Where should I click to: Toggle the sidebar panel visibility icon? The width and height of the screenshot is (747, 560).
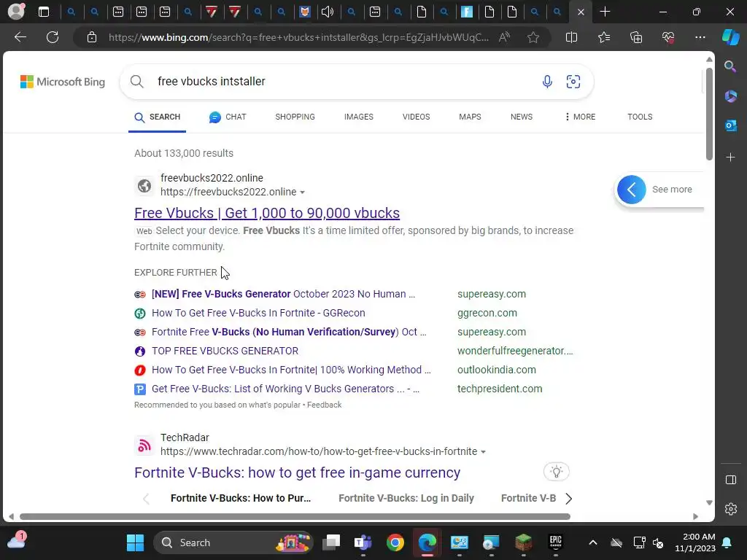(x=731, y=480)
